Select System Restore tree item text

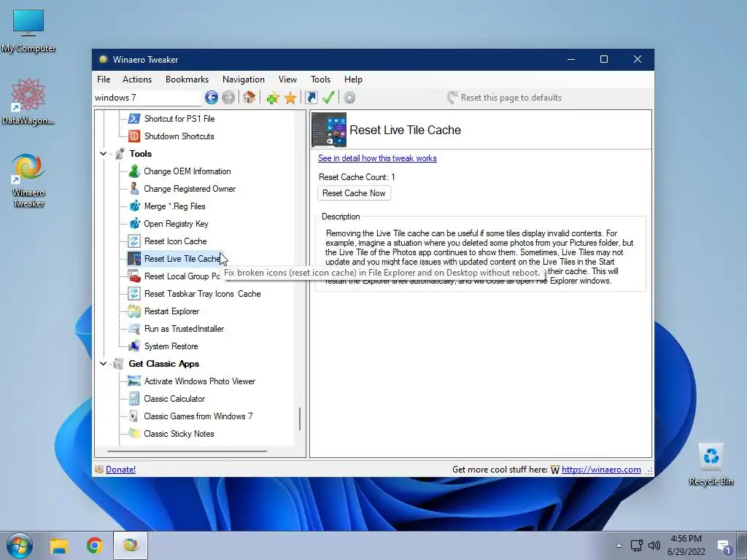click(171, 346)
